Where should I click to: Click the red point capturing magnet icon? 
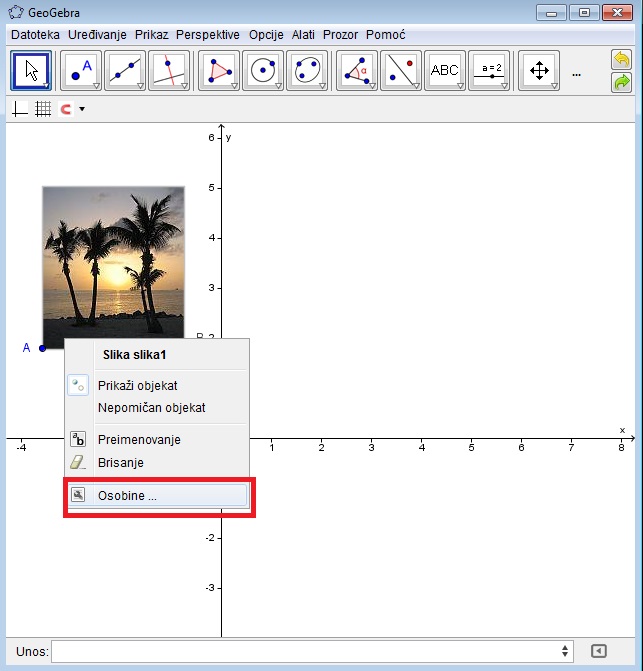click(x=65, y=109)
